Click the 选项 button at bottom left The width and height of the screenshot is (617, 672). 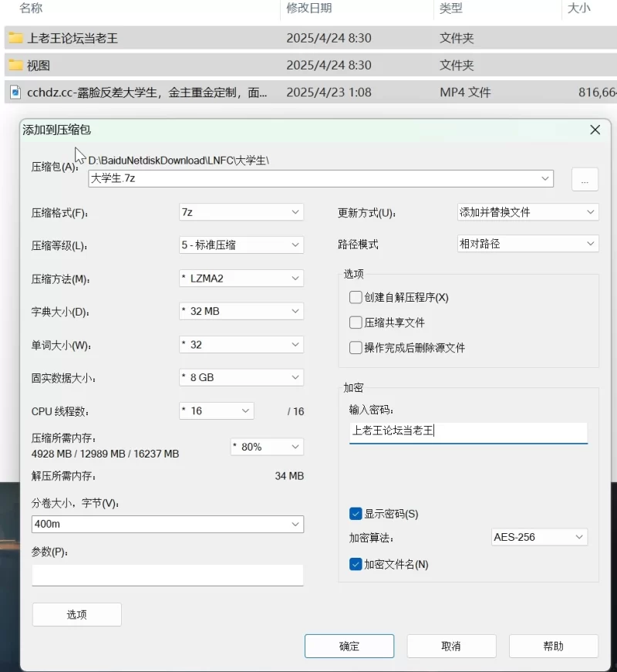(x=76, y=615)
